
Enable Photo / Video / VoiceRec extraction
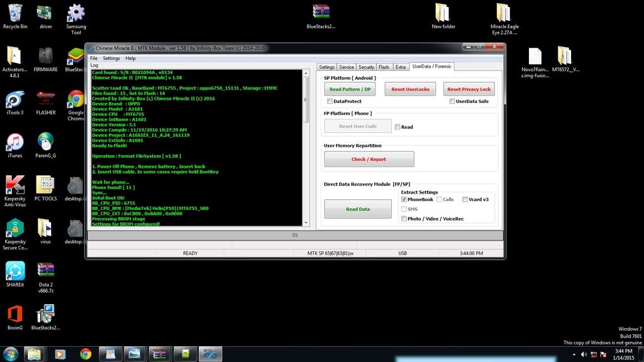[404, 219]
